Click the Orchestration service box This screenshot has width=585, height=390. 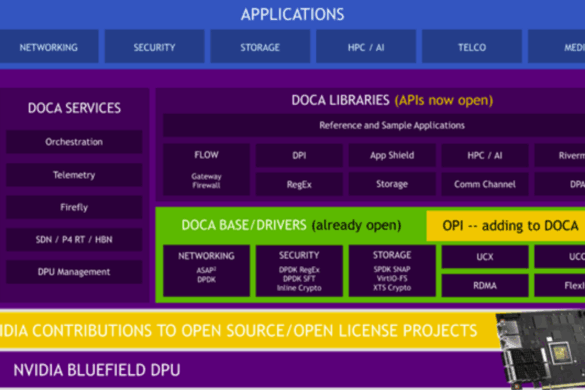(x=74, y=142)
